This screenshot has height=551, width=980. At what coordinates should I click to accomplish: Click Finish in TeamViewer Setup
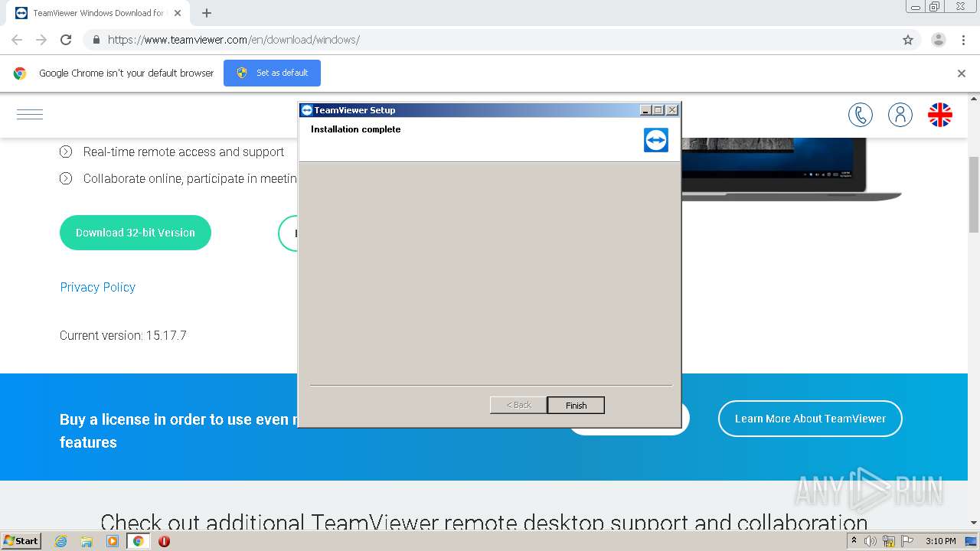576,405
